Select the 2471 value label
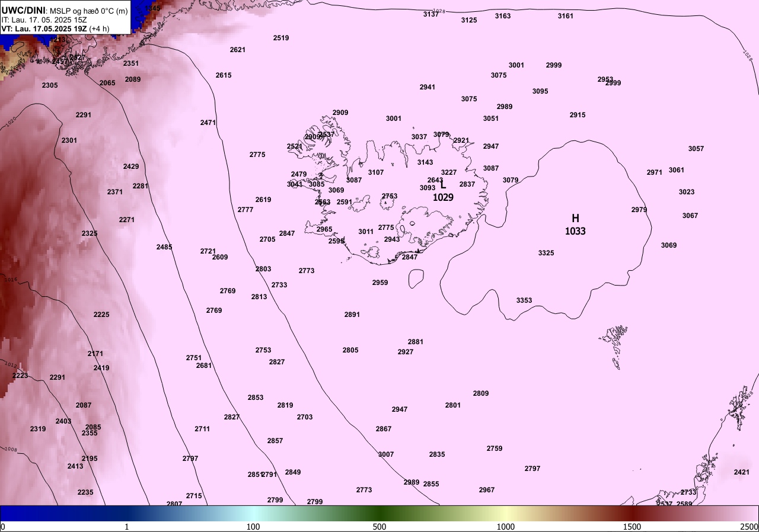 (208, 123)
